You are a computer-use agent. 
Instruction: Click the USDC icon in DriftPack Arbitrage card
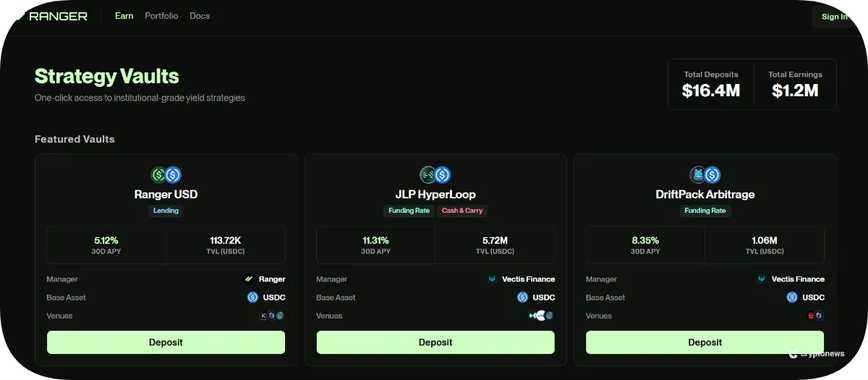click(792, 297)
